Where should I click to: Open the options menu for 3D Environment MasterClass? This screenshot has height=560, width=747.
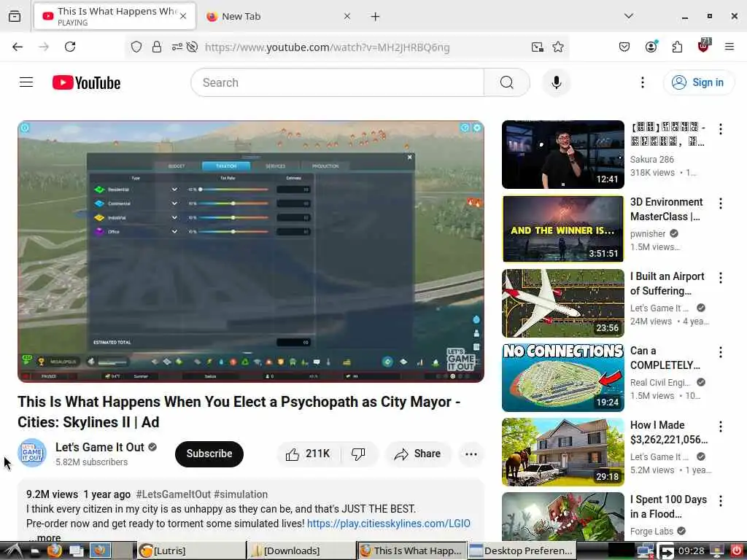720,203
